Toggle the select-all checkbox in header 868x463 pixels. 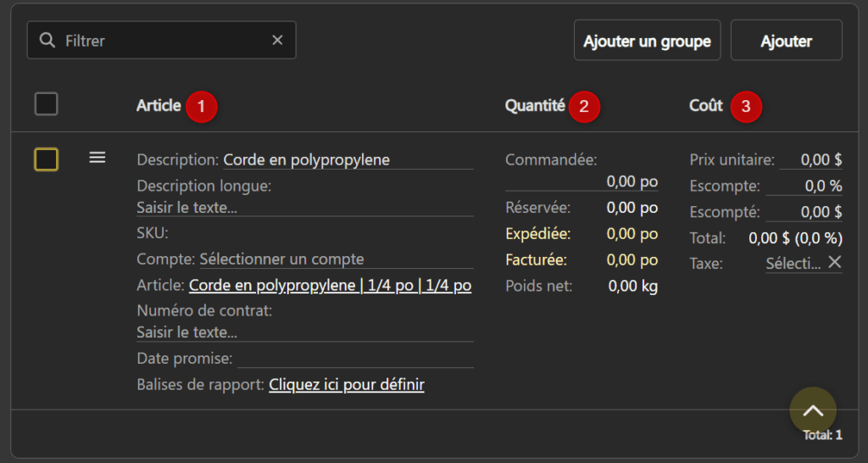point(47,105)
